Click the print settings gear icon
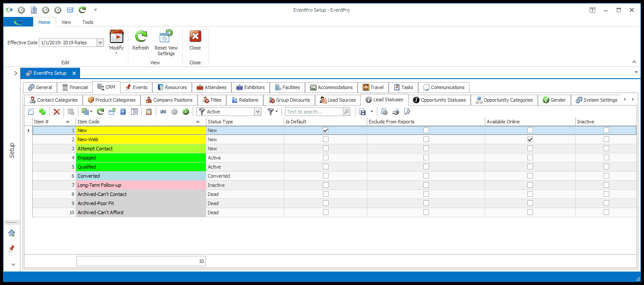This screenshot has height=285, width=644. pyautogui.click(x=384, y=112)
